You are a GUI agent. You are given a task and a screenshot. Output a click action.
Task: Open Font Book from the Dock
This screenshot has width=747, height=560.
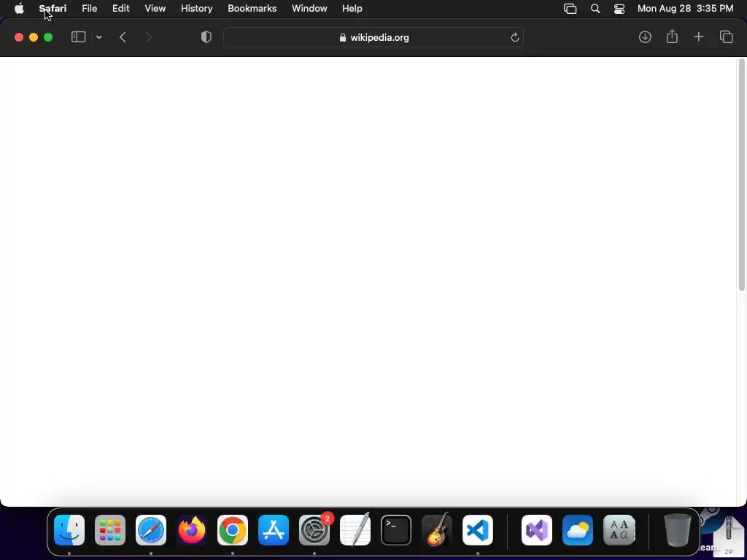coord(619,530)
